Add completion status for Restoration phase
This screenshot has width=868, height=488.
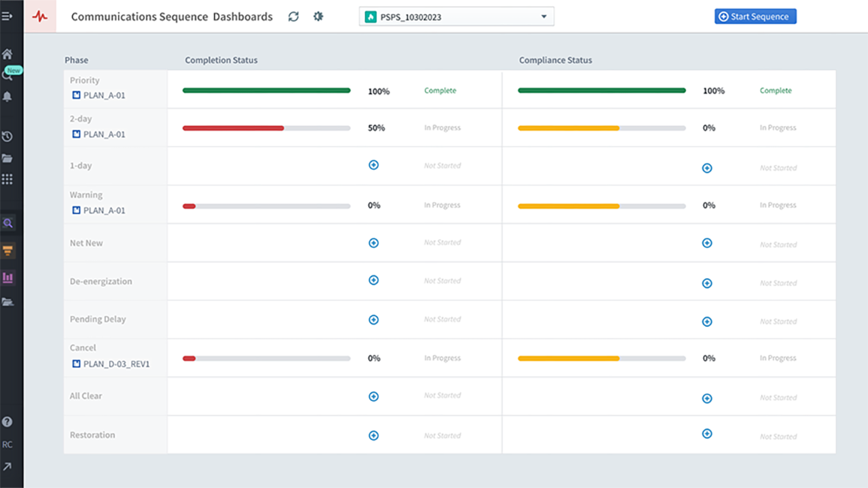point(374,435)
